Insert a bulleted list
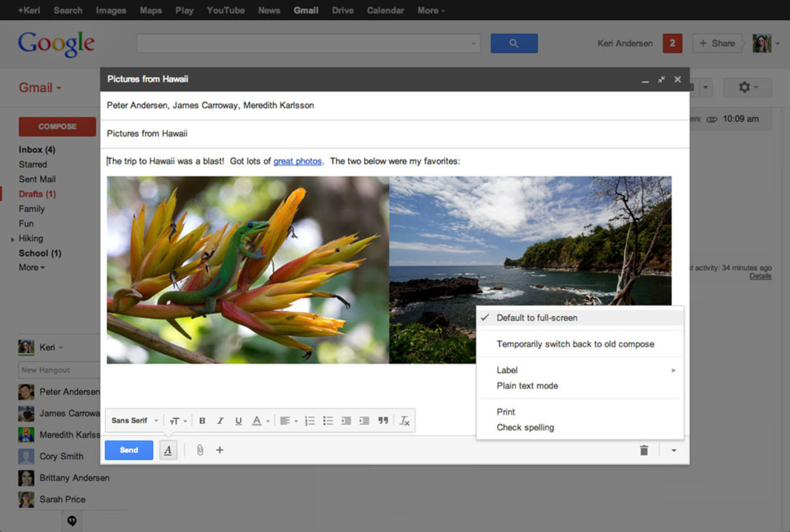This screenshot has height=532, width=790. click(328, 420)
